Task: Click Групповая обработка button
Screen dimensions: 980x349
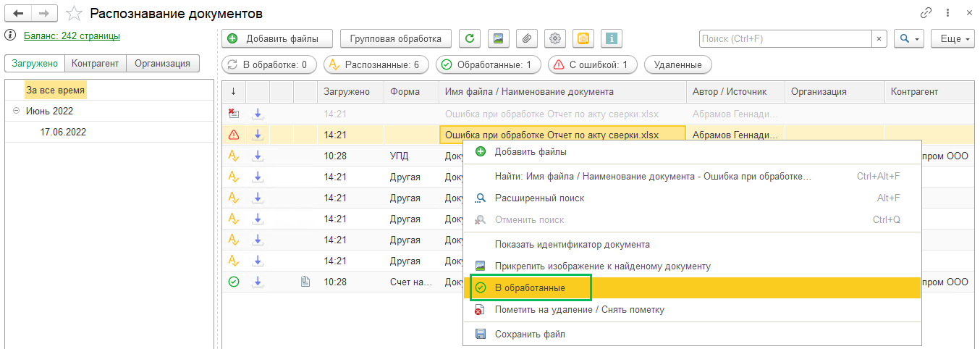Action: [396, 38]
